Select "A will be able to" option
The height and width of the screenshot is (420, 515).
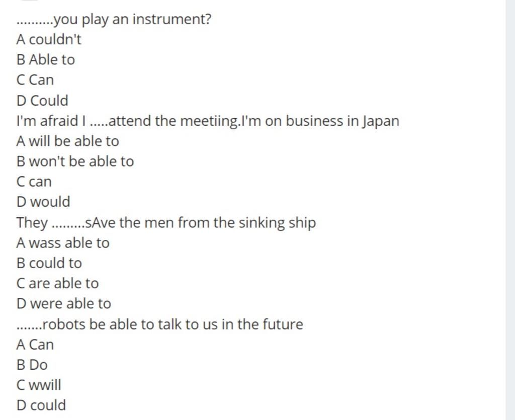tap(68, 141)
